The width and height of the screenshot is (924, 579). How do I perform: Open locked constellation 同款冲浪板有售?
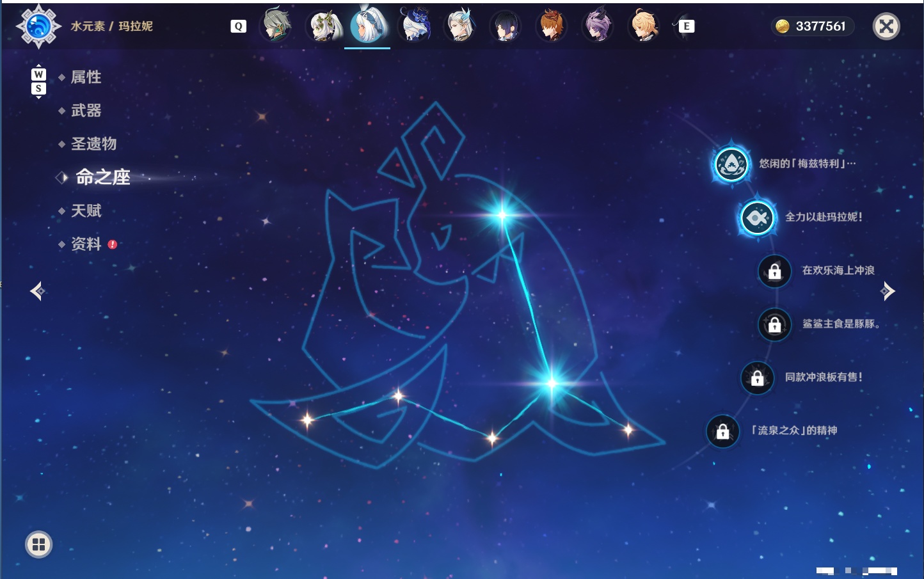click(x=757, y=377)
